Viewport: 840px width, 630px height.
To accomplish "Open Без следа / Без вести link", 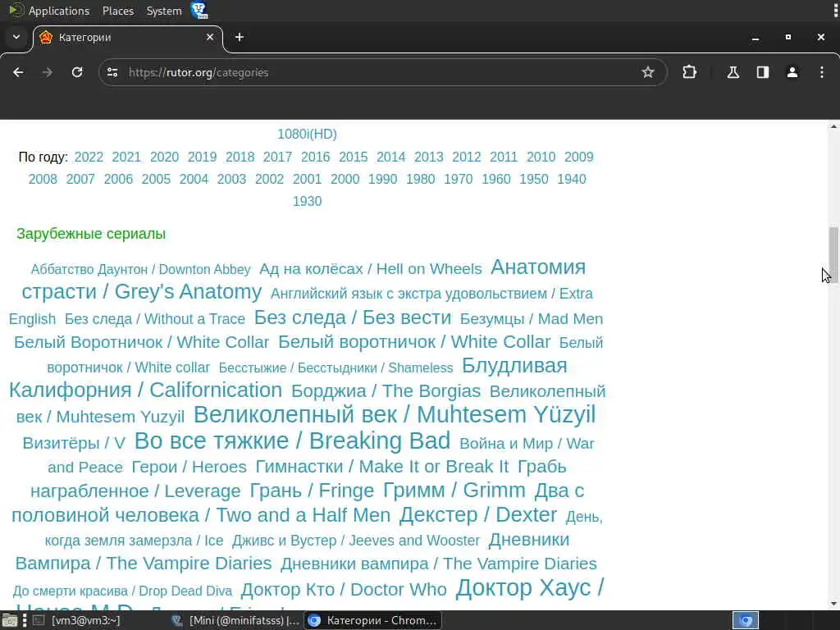I will point(353,317).
